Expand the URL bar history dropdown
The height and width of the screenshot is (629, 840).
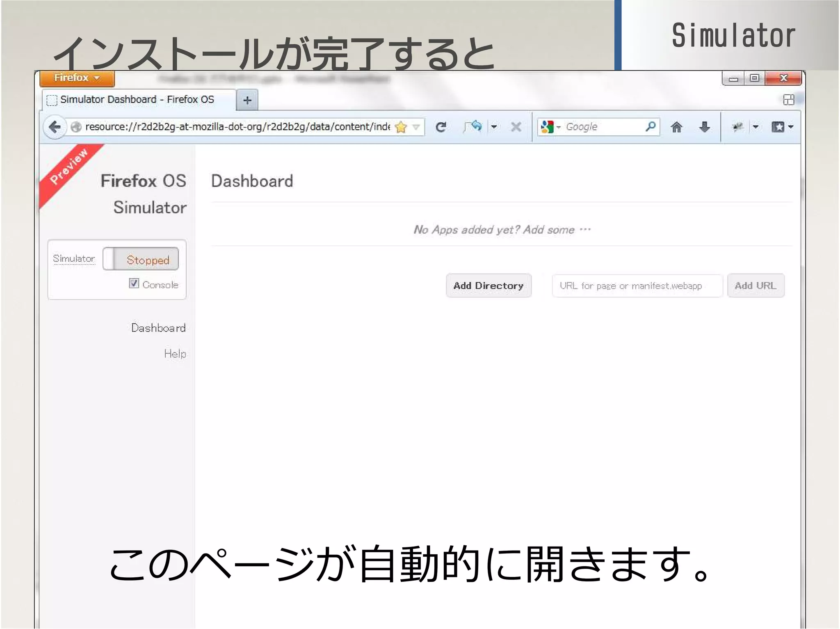pyautogui.click(x=416, y=127)
